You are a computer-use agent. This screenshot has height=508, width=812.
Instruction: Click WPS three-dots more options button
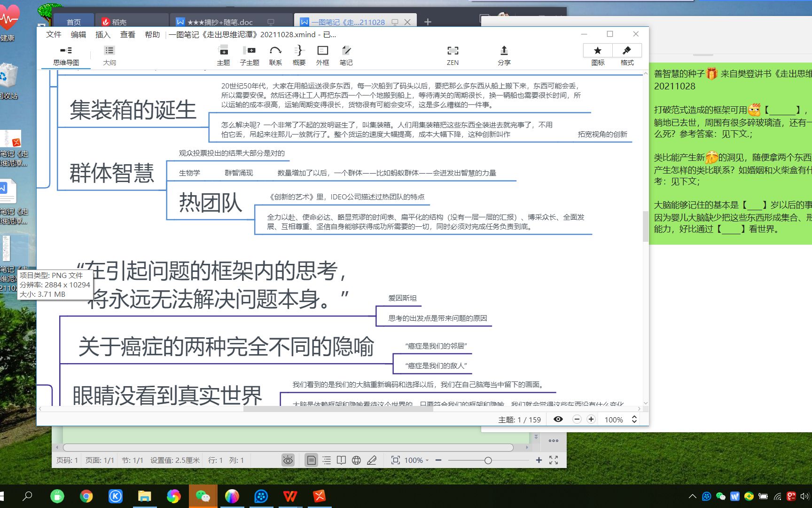(x=554, y=441)
